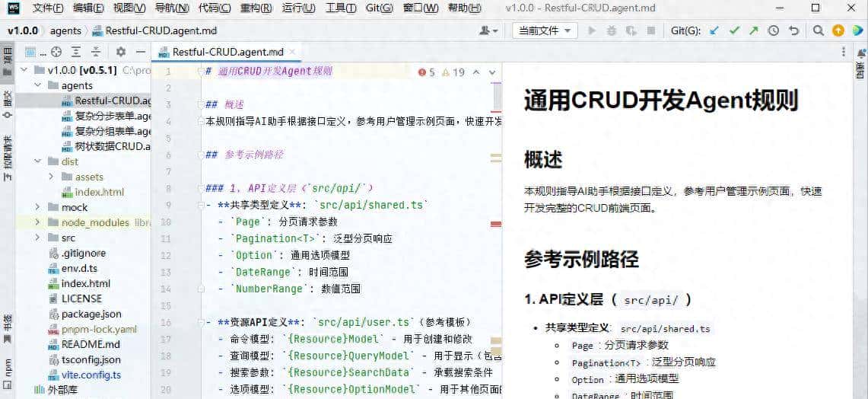Screen dimensions: 868x399
Task: Open the editor tab options kebab menu
Action: pos(843,52)
